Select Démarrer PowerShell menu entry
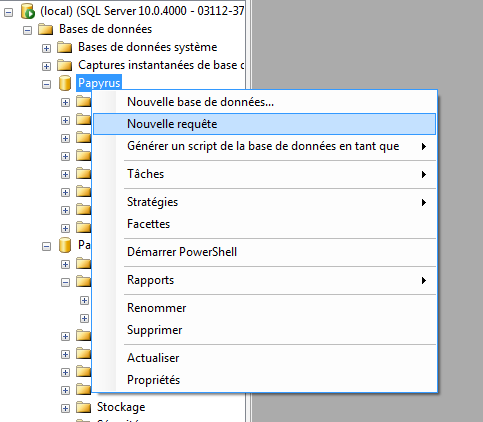Screen dimensions: 483x422 click(264, 252)
